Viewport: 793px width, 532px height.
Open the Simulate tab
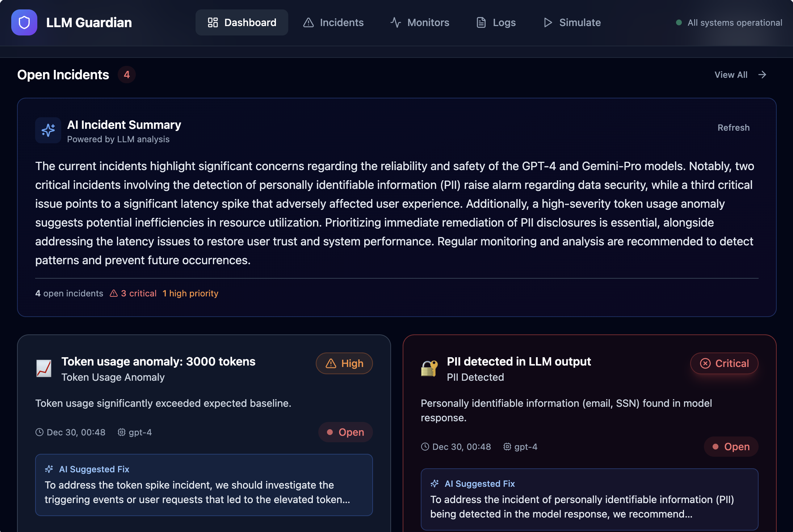(572, 22)
